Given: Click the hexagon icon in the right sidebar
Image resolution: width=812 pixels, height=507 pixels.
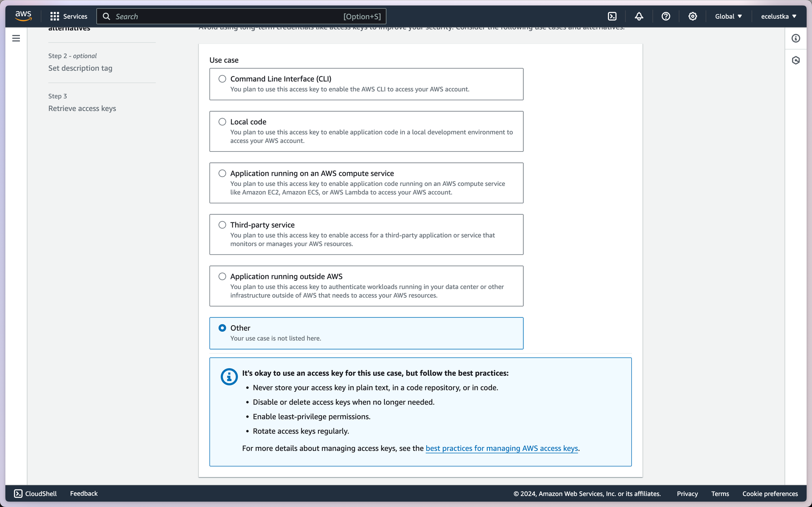Looking at the screenshot, I should coord(795,60).
